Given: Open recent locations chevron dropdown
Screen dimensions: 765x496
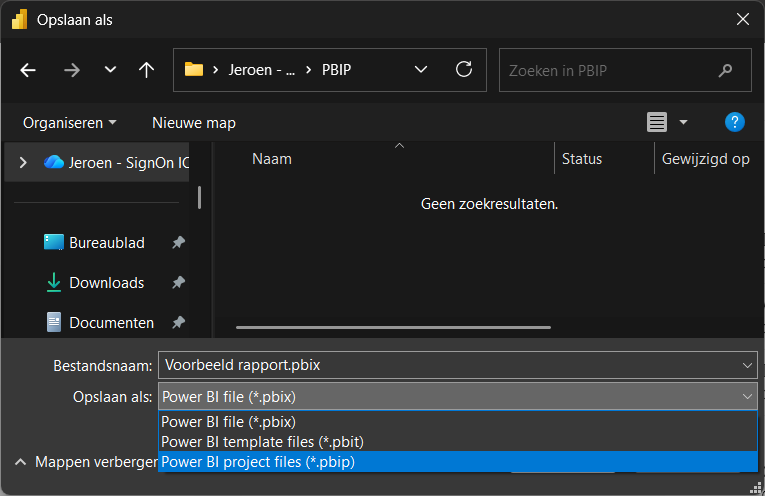Looking at the screenshot, I should point(110,70).
